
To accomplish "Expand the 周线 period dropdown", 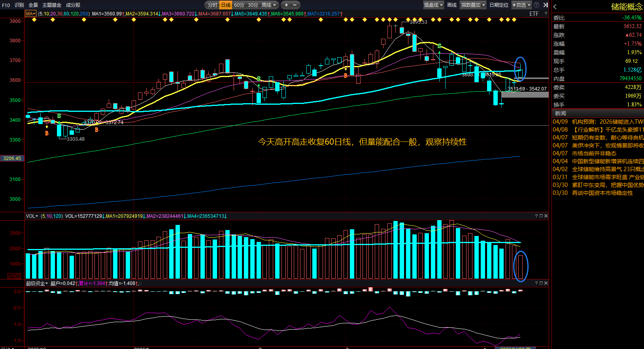I will [x=269, y=5].
